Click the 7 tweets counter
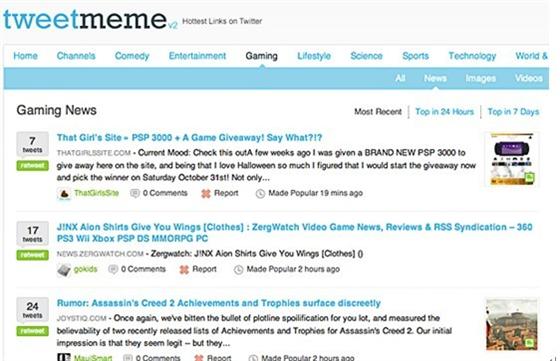 32,144
